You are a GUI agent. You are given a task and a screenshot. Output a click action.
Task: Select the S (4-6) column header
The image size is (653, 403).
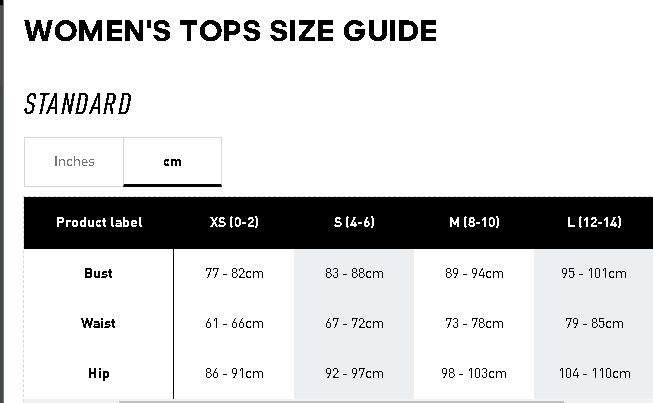point(354,222)
